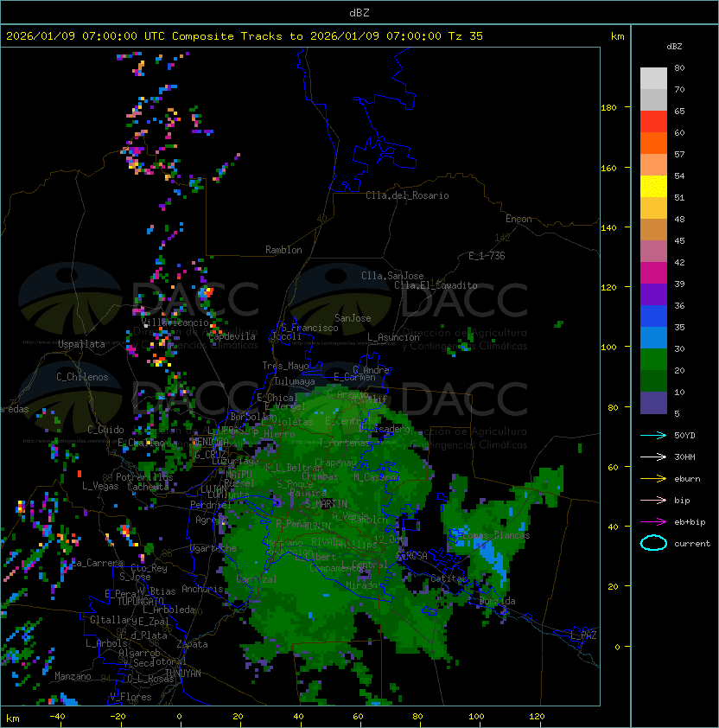Click the 'Encon' map label

pos(519,219)
